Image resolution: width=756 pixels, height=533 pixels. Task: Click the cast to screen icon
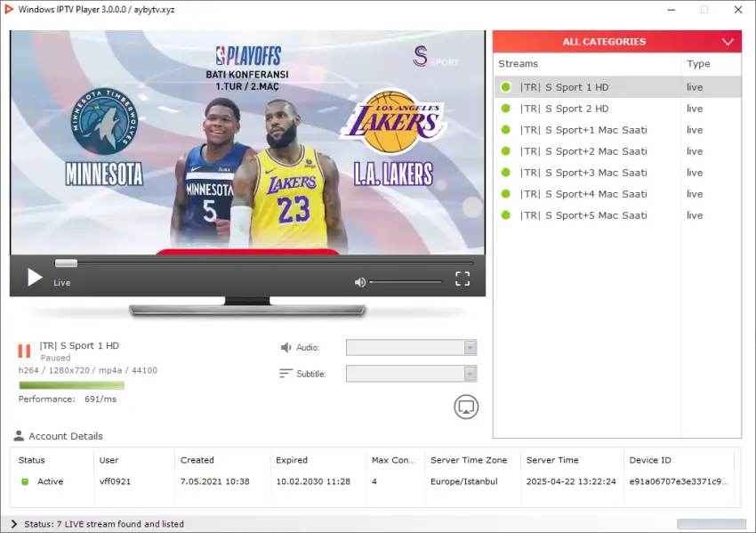click(x=466, y=407)
